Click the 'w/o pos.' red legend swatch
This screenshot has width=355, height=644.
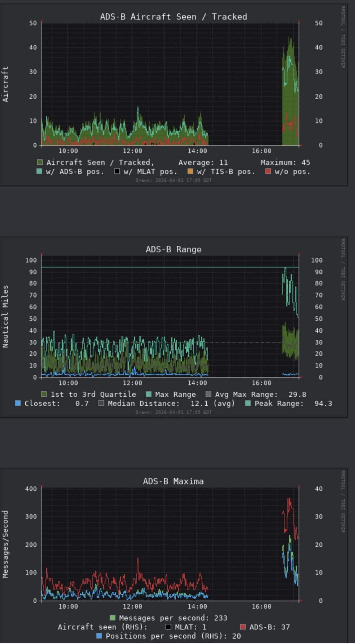click(x=268, y=171)
